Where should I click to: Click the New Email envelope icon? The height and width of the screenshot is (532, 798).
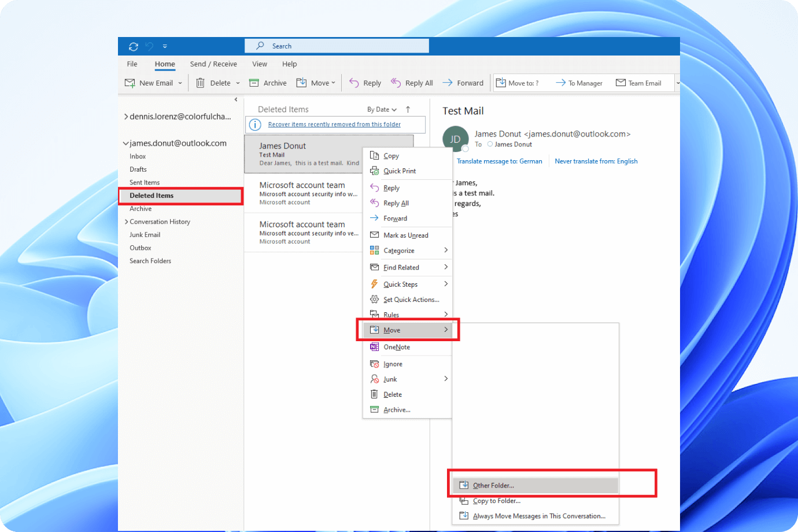pyautogui.click(x=130, y=83)
